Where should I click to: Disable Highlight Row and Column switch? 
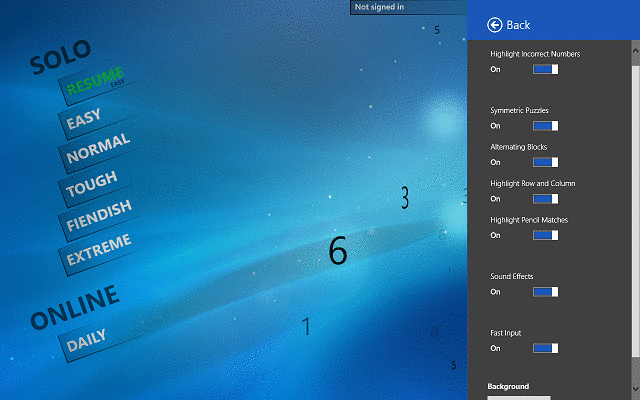[545, 199]
